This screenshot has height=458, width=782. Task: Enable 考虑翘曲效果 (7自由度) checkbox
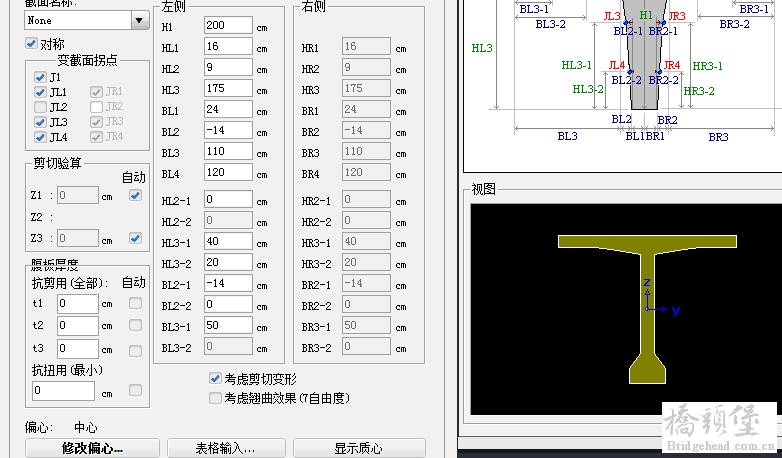[215, 398]
